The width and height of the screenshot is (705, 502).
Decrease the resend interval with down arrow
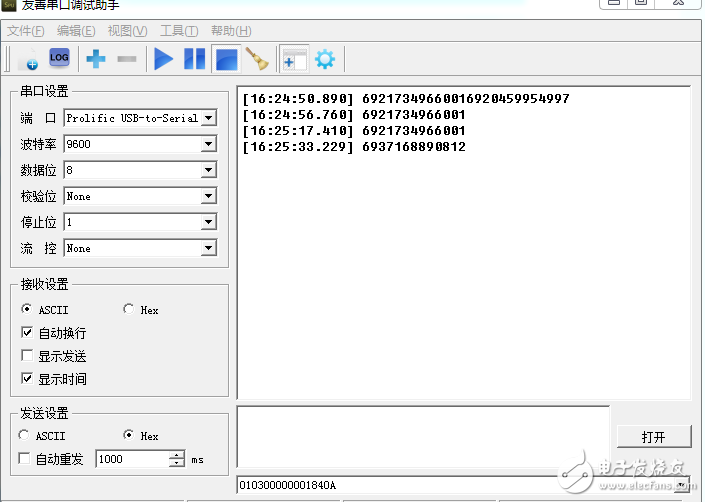(x=177, y=463)
